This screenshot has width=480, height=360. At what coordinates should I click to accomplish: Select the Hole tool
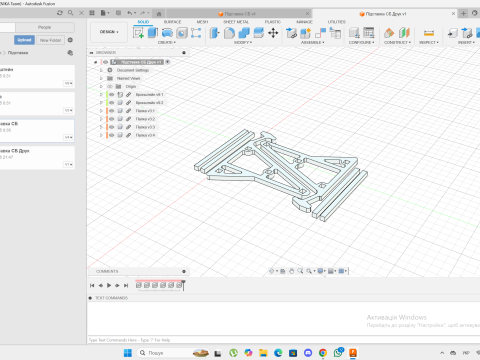tap(182, 33)
